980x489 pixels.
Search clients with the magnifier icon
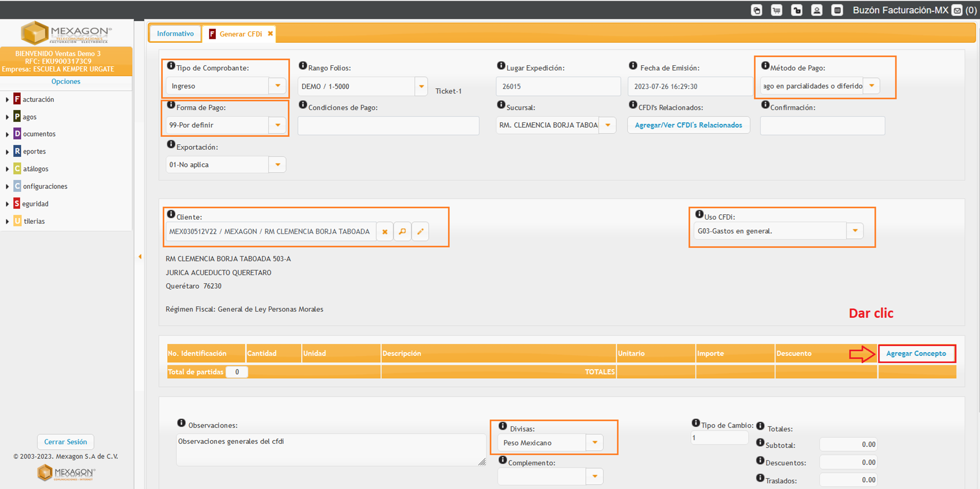tap(403, 232)
